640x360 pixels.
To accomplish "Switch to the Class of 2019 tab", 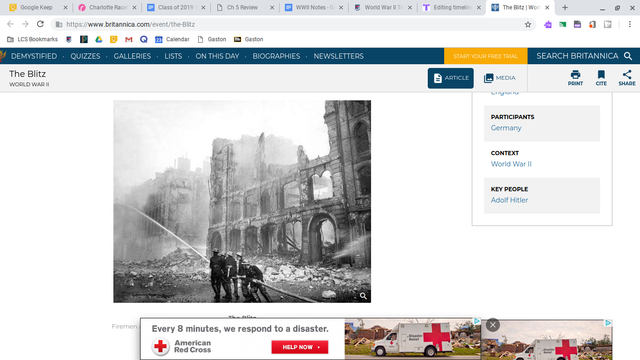I will pyautogui.click(x=176, y=7).
